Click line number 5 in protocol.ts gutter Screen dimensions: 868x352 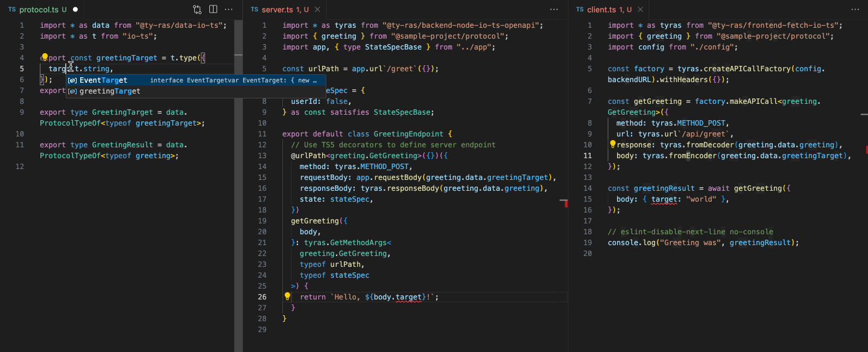21,69
